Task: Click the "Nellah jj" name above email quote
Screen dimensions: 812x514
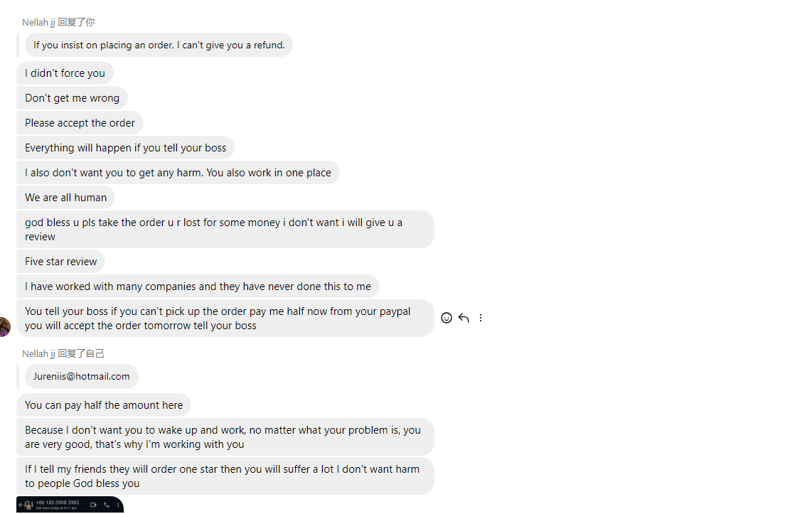Action: 38,353
